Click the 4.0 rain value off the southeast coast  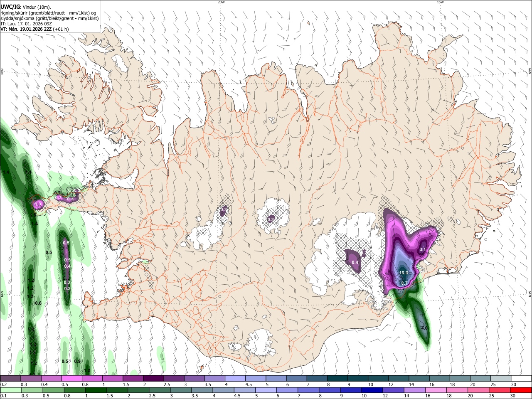(424, 328)
